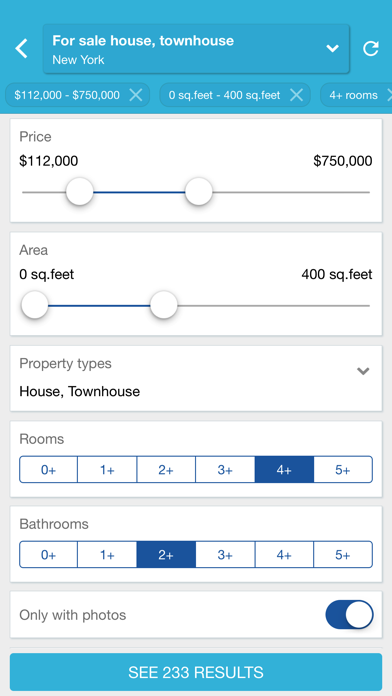Tap the 4+ rooms filter chip
The height and width of the screenshot is (696, 392).
pos(356,95)
